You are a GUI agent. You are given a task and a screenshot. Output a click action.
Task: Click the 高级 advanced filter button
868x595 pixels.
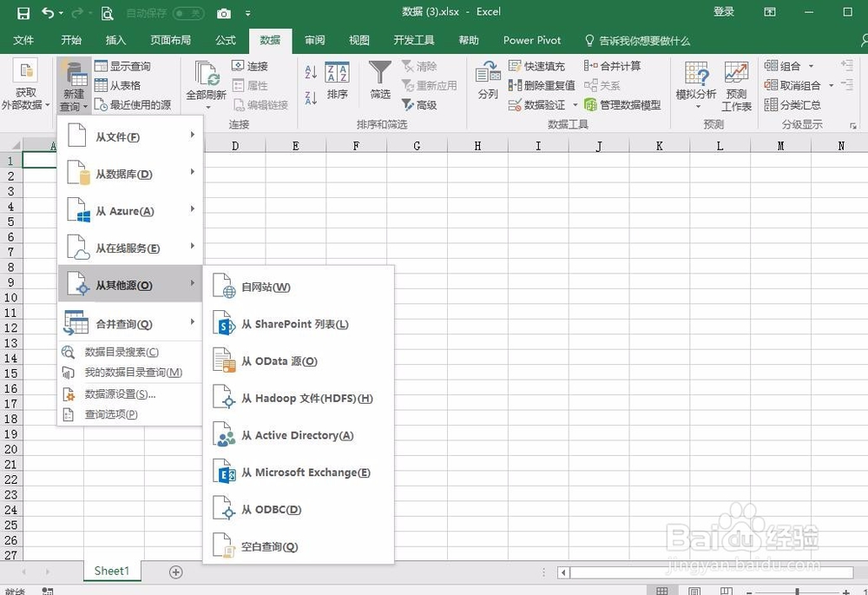tap(419, 105)
